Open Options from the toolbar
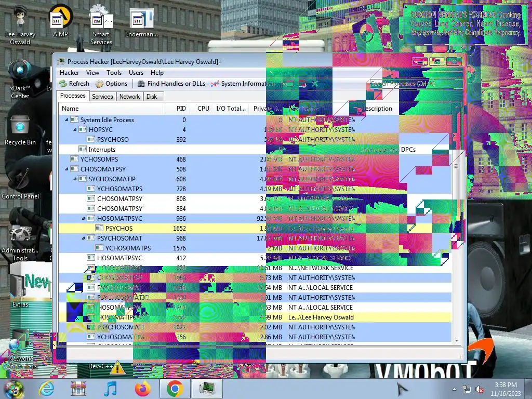532x399 pixels. pos(111,84)
